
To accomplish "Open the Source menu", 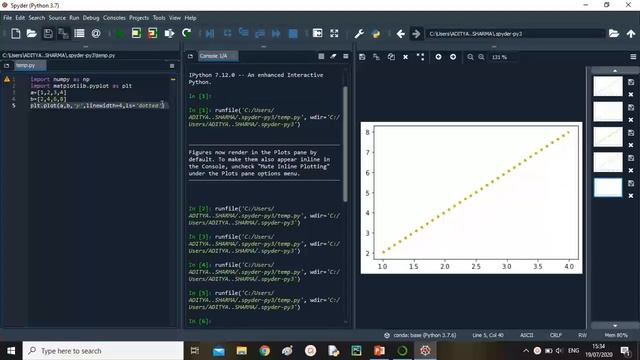I will click(x=57, y=18).
